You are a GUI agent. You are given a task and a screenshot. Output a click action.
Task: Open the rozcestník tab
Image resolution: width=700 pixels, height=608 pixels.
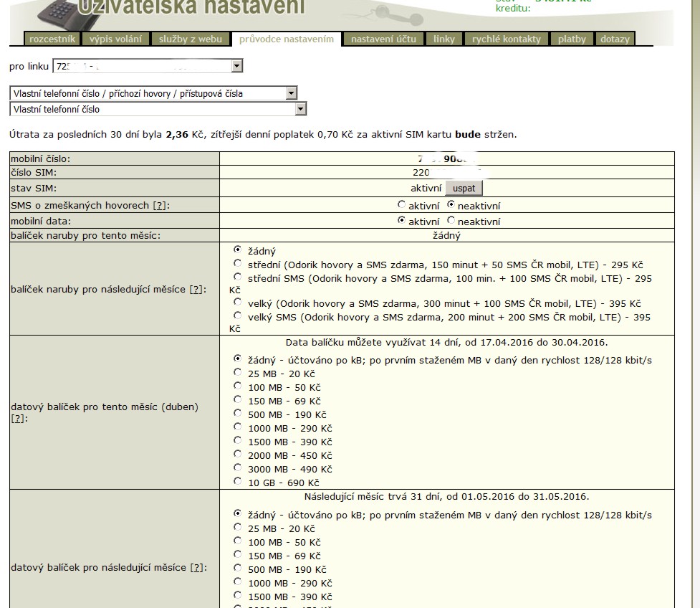[x=52, y=39]
